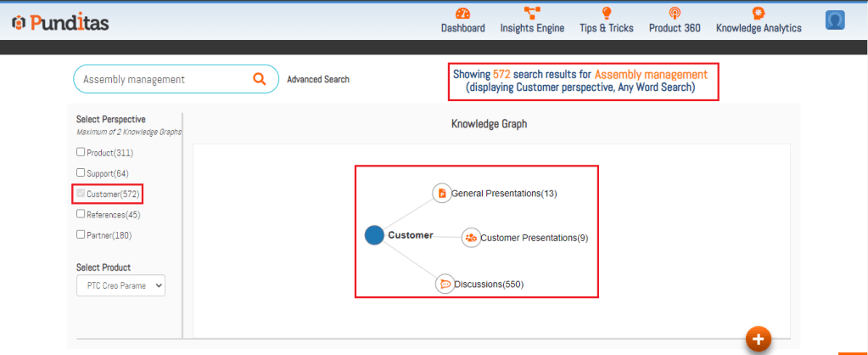Click the Knowledge Analytics icon
The width and height of the screenshot is (868, 355).
[x=758, y=13]
